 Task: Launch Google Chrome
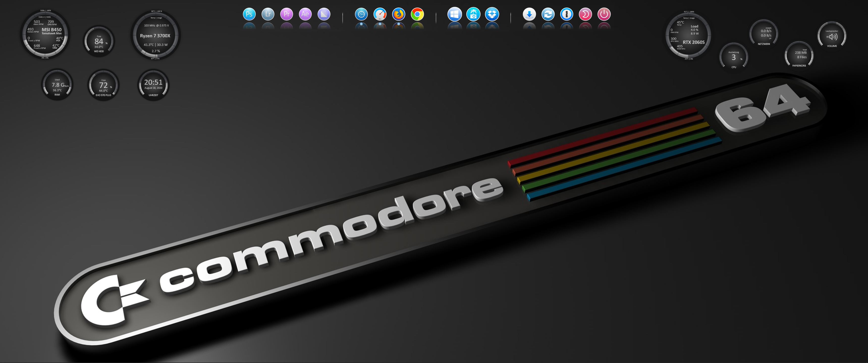(x=417, y=14)
